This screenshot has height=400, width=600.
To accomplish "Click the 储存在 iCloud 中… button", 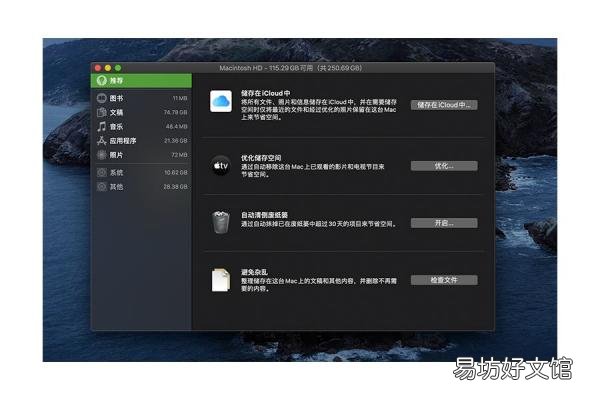I will pos(444,105).
